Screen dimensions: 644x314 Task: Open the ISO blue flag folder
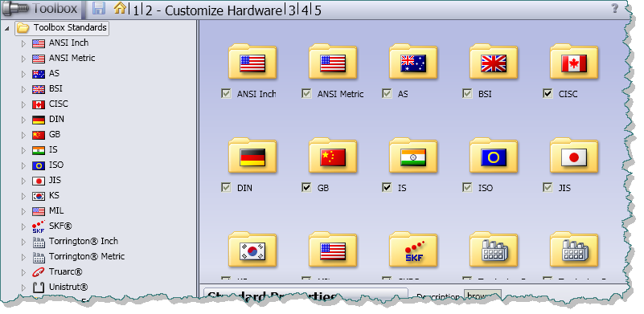pyautogui.click(x=494, y=156)
